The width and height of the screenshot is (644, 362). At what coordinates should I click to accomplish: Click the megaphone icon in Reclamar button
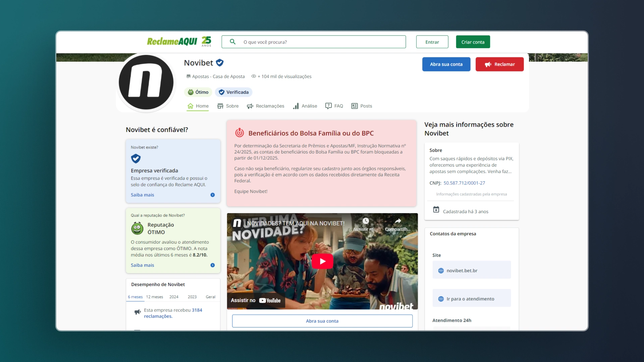click(x=488, y=64)
